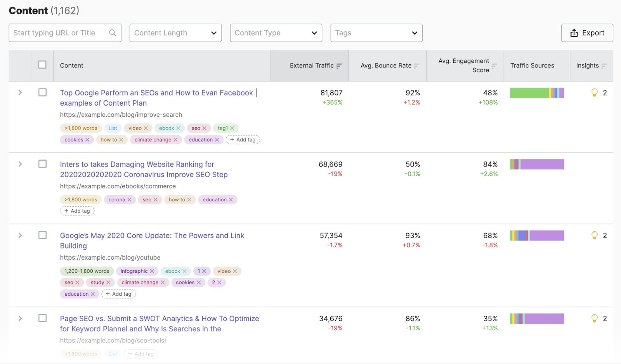Click the sort icon in Insights column header
This screenshot has width=621, height=364.
(604, 66)
